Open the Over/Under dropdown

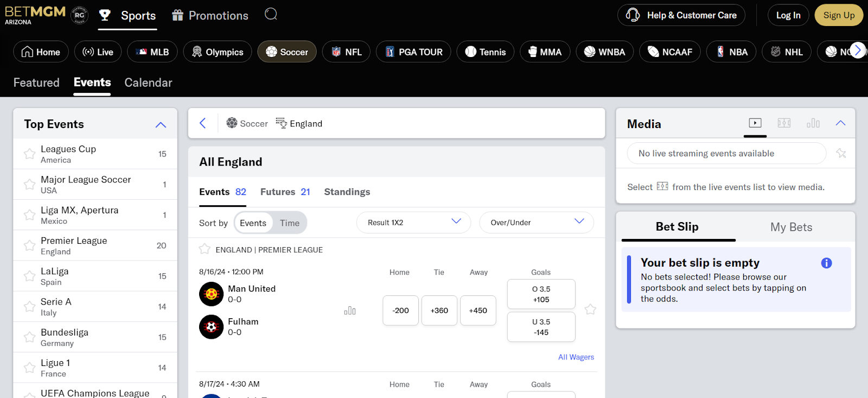pyautogui.click(x=537, y=223)
